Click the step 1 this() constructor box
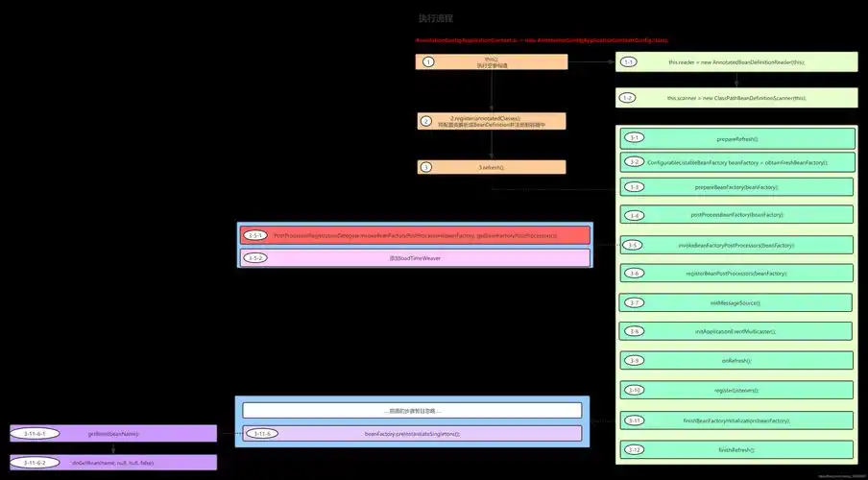The image size is (868, 480). (491, 61)
